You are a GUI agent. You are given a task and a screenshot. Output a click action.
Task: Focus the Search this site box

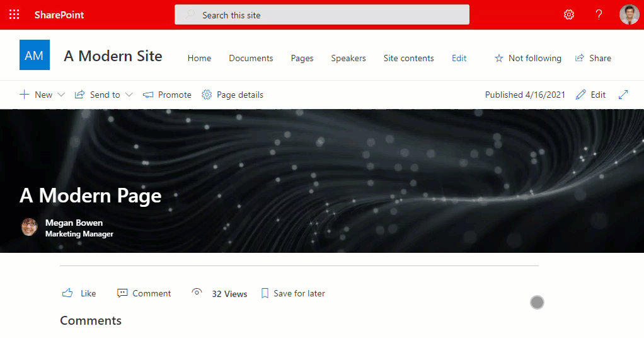(322, 15)
